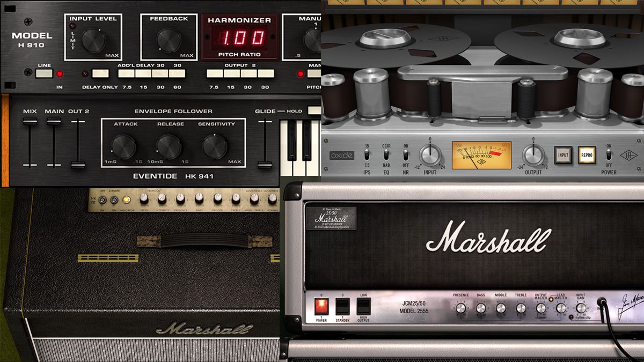Select the Output 2 delay 7.5 button
644x362 pixels.
coord(214,73)
